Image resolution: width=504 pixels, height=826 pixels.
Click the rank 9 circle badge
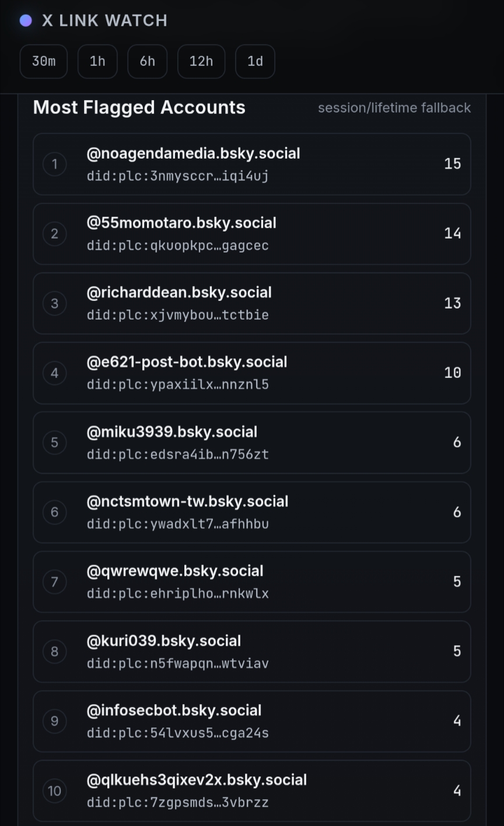click(x=55, y=721)
